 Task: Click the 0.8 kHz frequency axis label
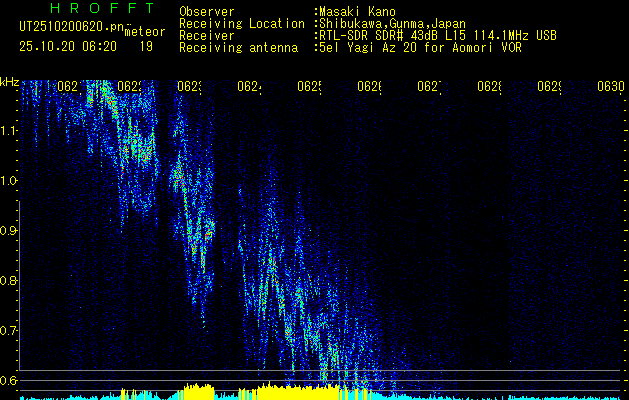tap(8, 280)
